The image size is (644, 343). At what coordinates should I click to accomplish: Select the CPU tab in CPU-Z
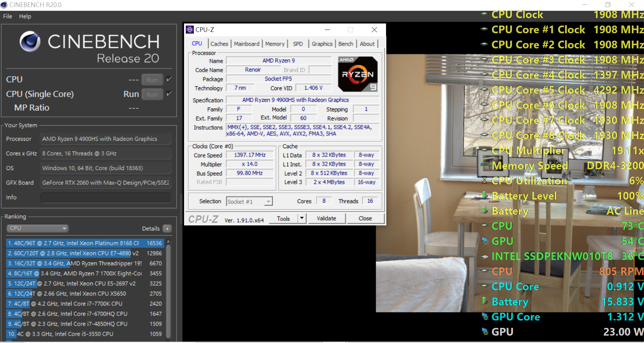tap(197, 43)
